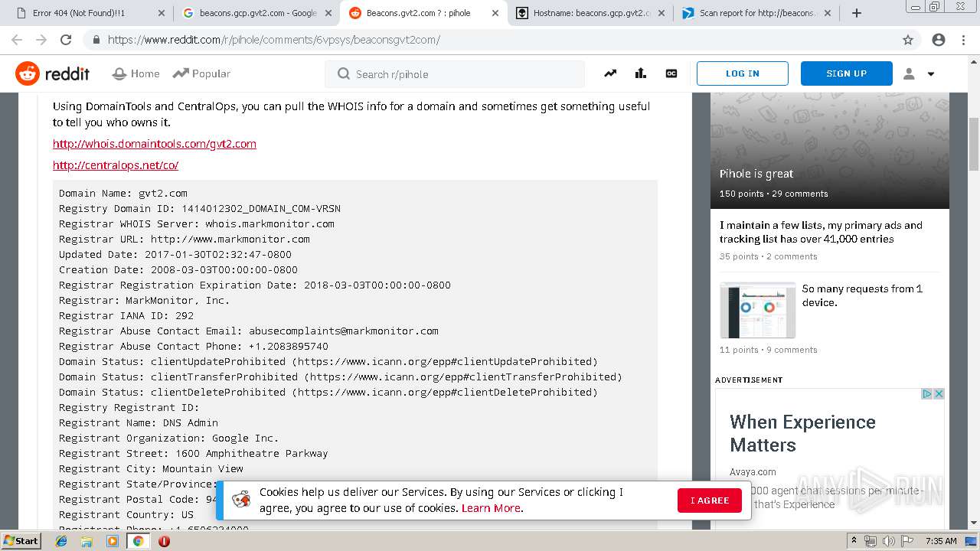Open the whois.domaintools.com/gvt2.com link
This screenshot has width=980, height=551.
click(x=155, y=144)
